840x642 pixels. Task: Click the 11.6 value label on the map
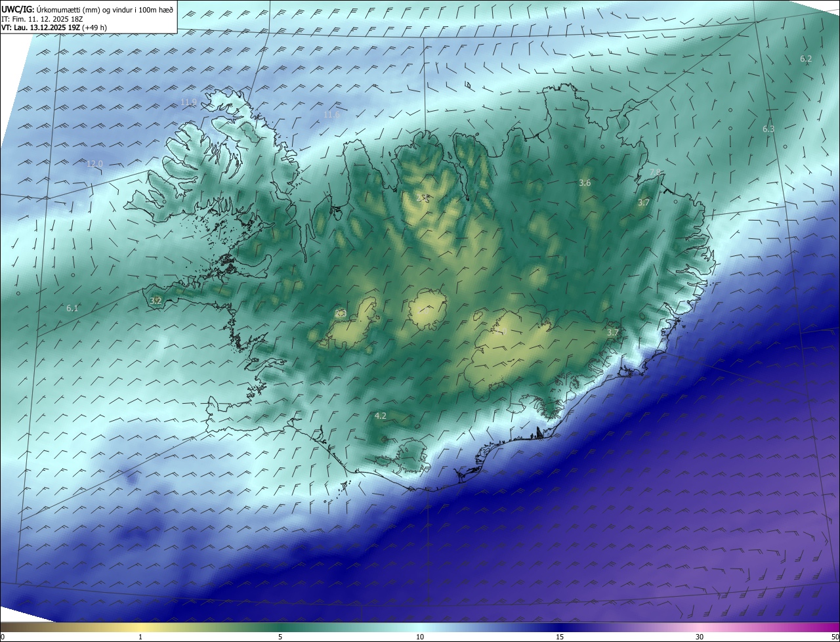[x=332, y=115]
